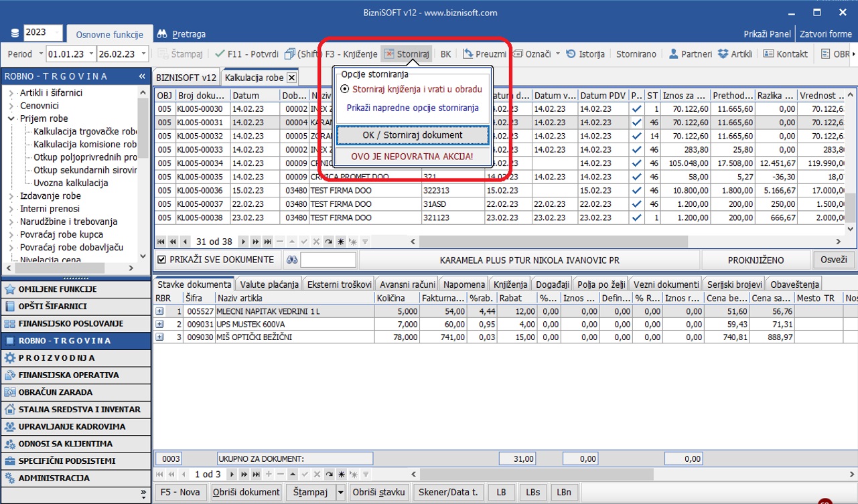Expand the Izdavanje robe tree node
The width and height of the screenshot is (858, 504).
pyautogui.click(x=11, y=196)
